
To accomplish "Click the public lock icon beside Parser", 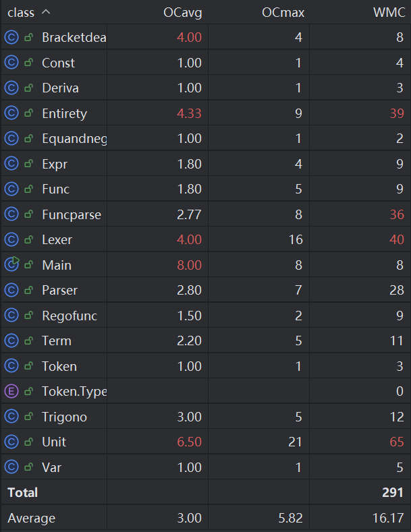I will (x=28, y=291).
